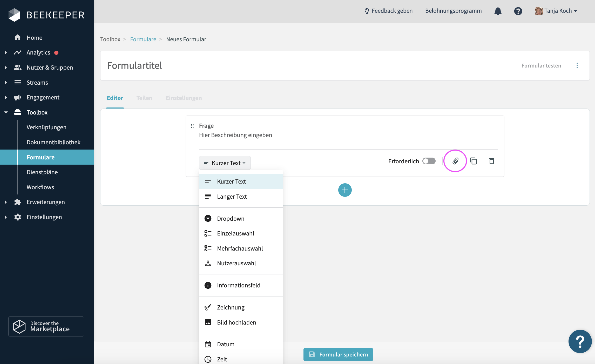This screenshot has height=364, width=595.
Task: Click the Formular speichern button
Action: point(338,354)
